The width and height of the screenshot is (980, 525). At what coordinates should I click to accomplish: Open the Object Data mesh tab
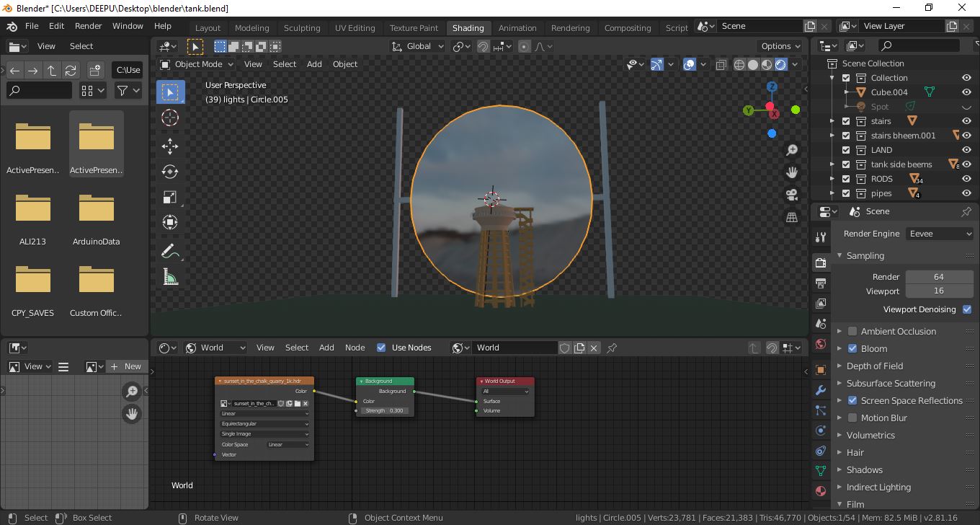pyautogui.click(x=820, y=471)
